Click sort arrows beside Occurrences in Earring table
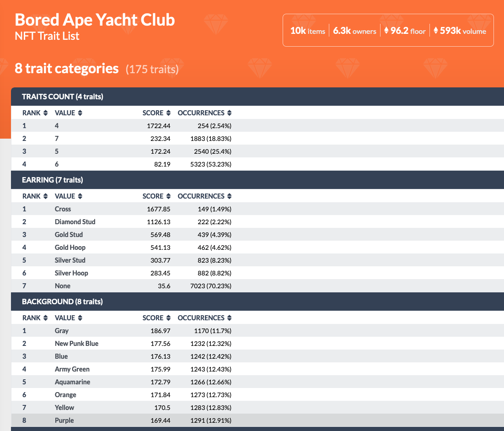Screen dimensions: 504x431 coord(229,196)
